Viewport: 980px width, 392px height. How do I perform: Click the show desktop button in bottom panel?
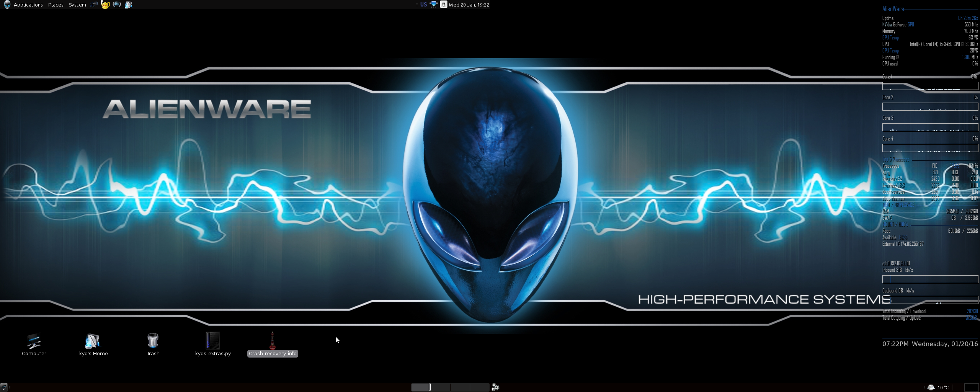[4, 387]
